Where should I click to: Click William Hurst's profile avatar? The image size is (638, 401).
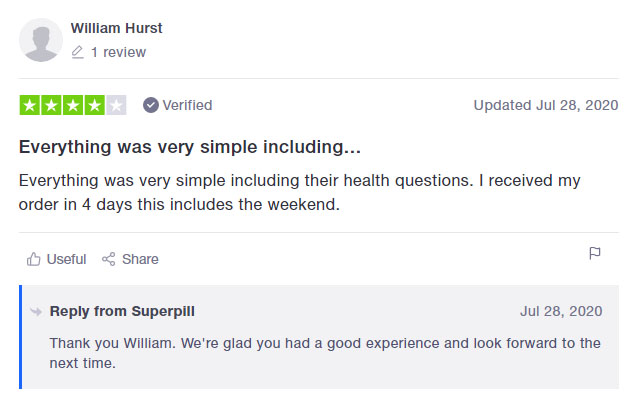pos(41,40)
